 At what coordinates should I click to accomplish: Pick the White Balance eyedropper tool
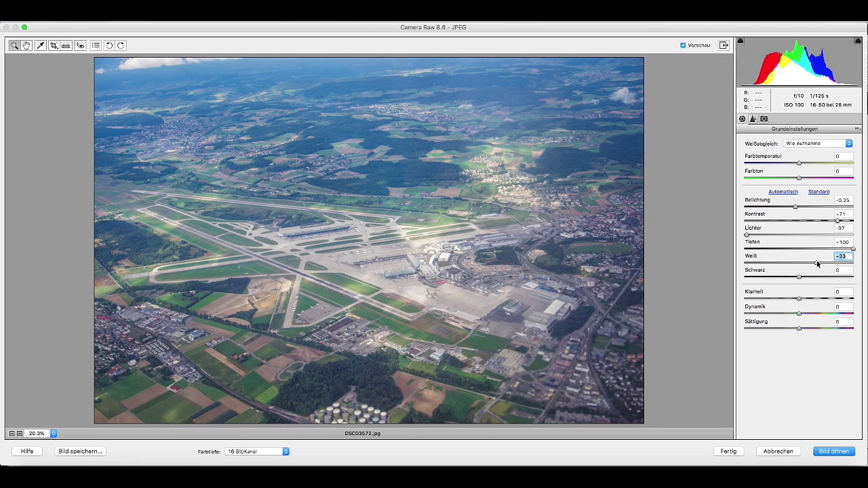click(40, 45)
